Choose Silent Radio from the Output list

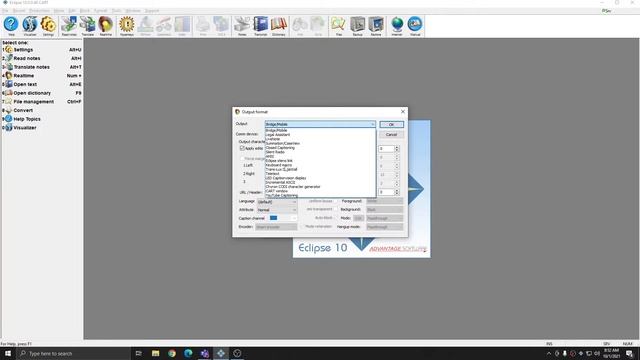click(320, 152)
